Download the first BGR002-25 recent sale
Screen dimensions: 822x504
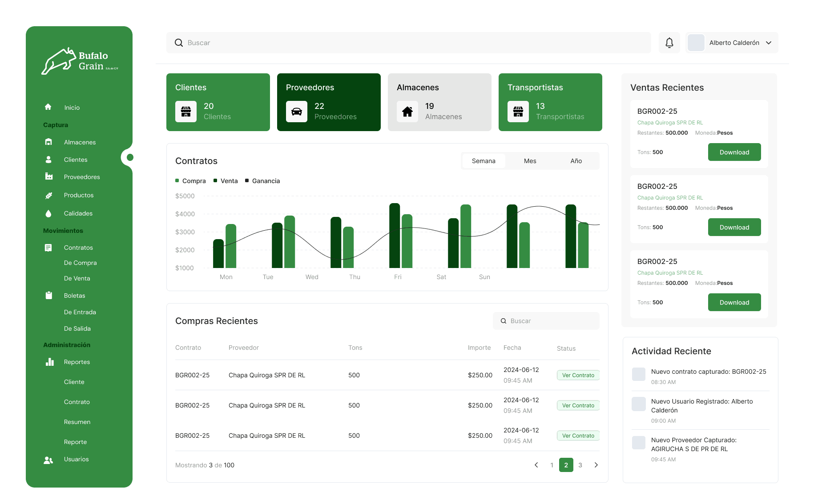tap(734, 152)
